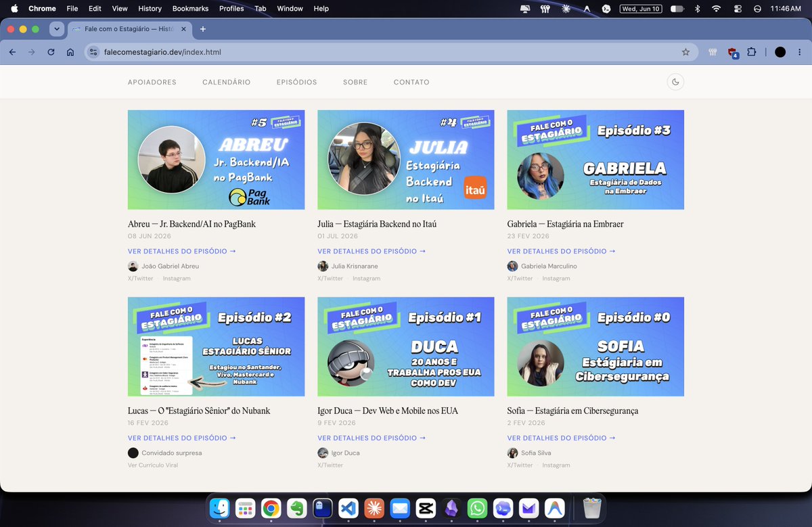View episode details for Gabriela
This screenshot has height=527, width=812.
coord(562,251)
